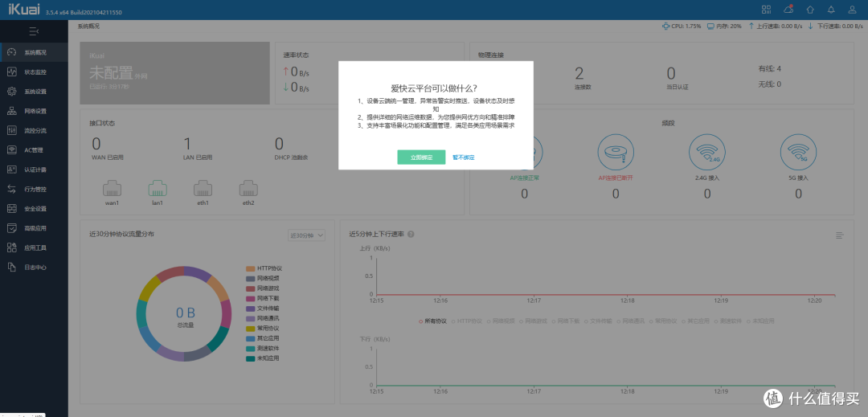868x417 pixels.
Task: Open 安全设置 in the sidebar
Action: pyautogui.click(x=35, y=209)
